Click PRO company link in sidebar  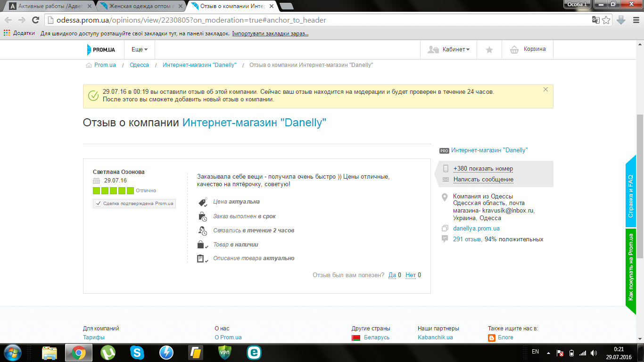click(x=489, y=150)
